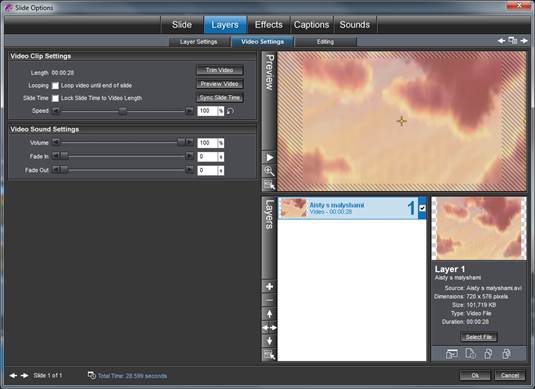Click the "Slide 1 of 1" text
This screenshot has height=389, width=535.
tap(48, 375)
